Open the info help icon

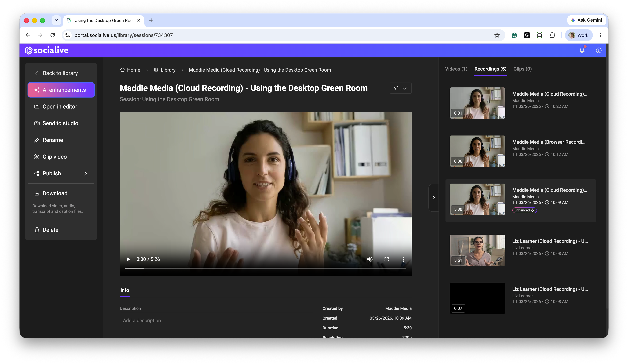[598, 50]
